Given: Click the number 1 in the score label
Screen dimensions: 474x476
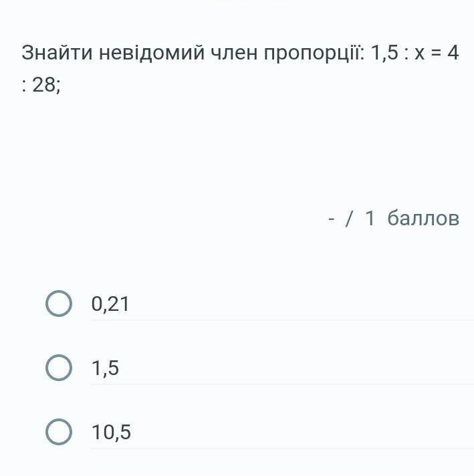Looking at the screenshot, I should click(370, 218).
